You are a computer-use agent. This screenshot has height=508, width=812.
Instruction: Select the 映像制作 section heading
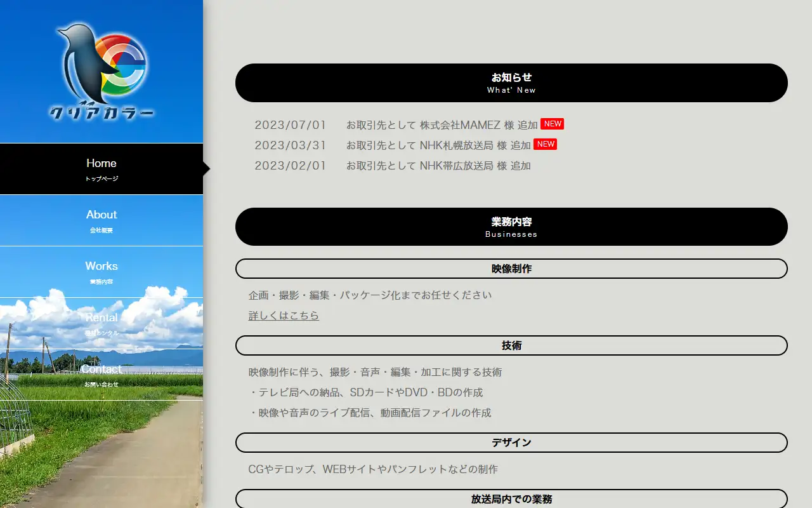point(511,269)
